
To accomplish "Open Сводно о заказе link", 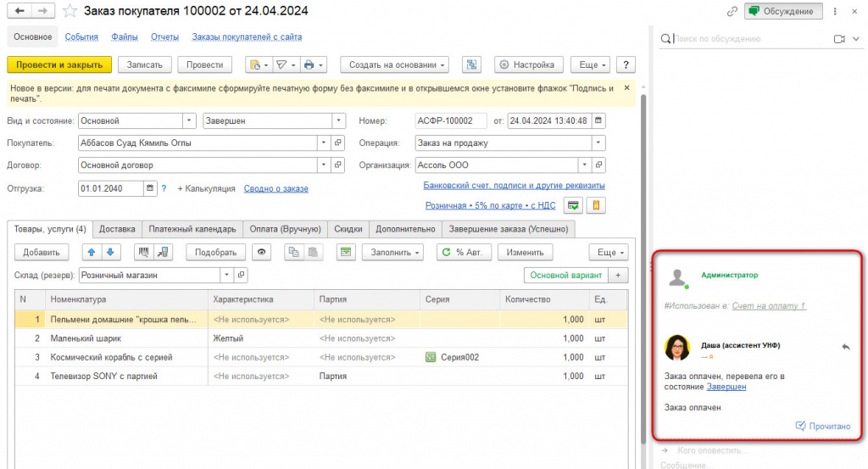I will pos(276,189).
